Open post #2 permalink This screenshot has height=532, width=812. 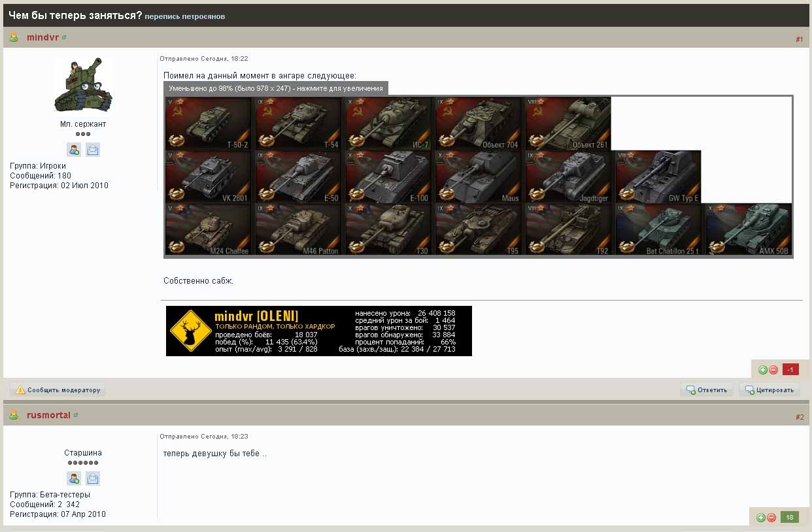(x=799, y=417)
